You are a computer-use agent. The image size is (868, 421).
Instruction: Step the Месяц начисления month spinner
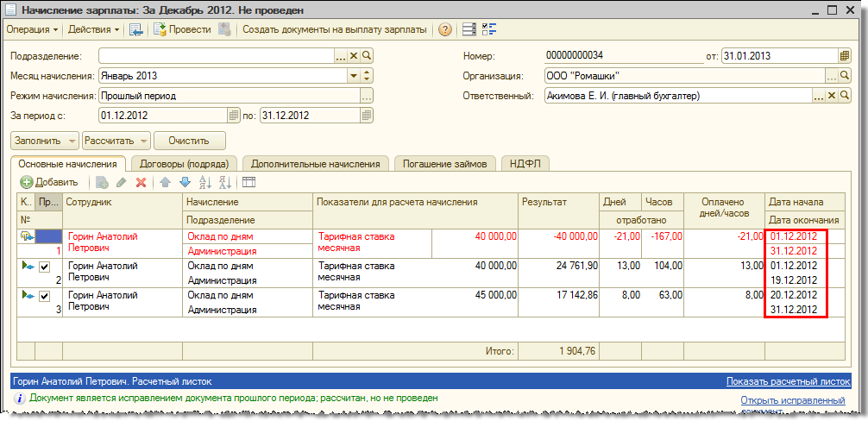367,76
